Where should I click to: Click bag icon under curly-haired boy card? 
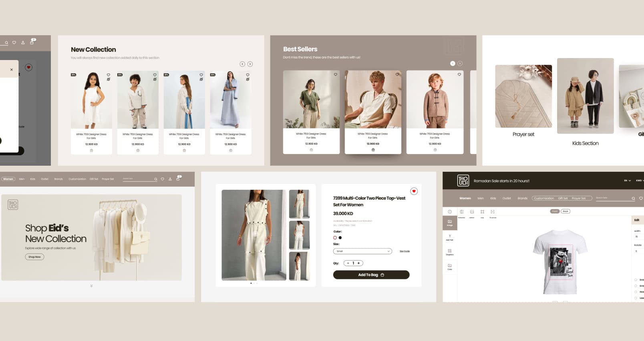click(x=138, y=150)
